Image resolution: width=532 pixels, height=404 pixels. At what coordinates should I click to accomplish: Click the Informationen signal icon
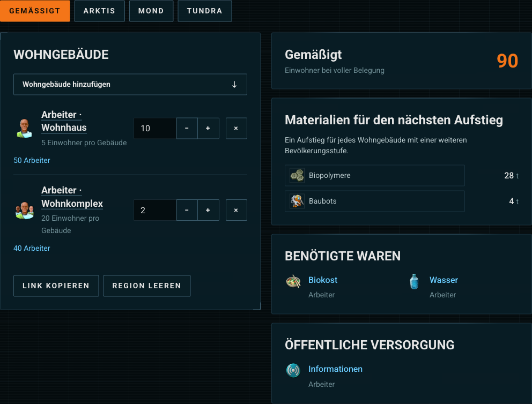pyautogui.click(x=293, y=370)
